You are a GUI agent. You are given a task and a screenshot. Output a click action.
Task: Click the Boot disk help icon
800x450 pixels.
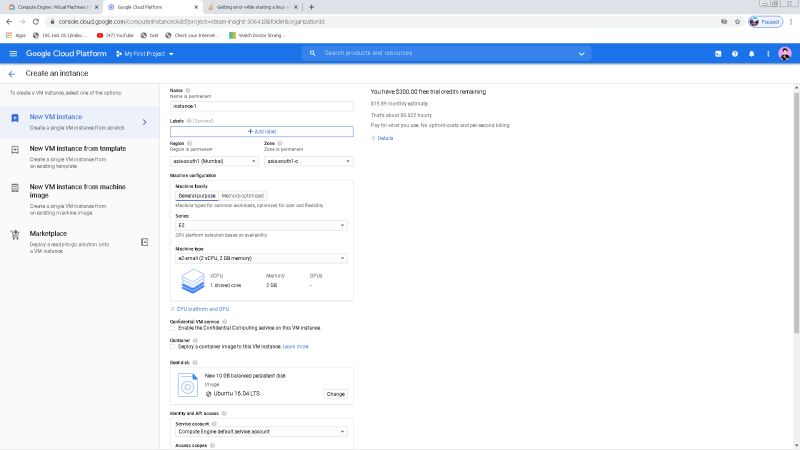(x=195, y=363)
